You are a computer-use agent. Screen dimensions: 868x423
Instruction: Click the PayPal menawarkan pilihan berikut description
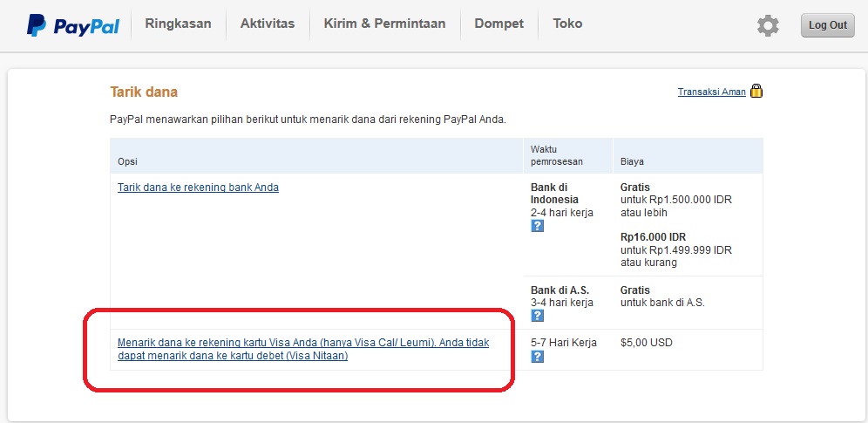point(309,119)
